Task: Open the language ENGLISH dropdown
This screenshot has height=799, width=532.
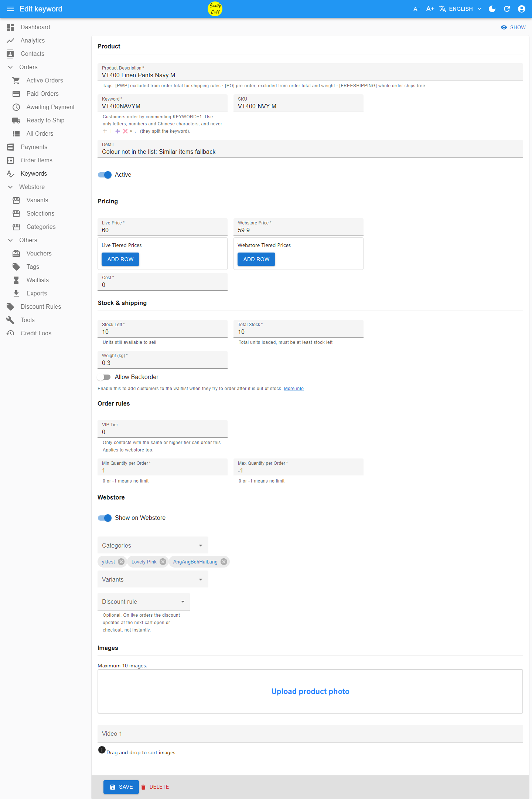Action: tap(460, 9)
